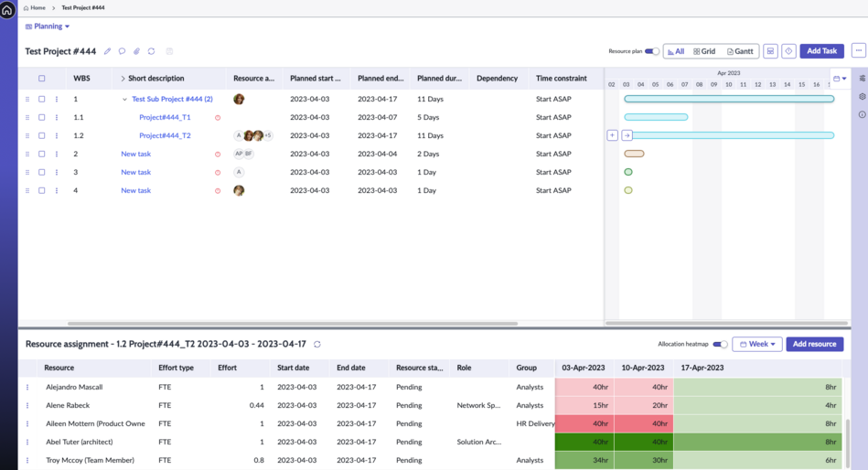This screenshot has height=470, width=868.
Task: Open the more options ellipsis beside Add Task
Action: coord(859,51)
